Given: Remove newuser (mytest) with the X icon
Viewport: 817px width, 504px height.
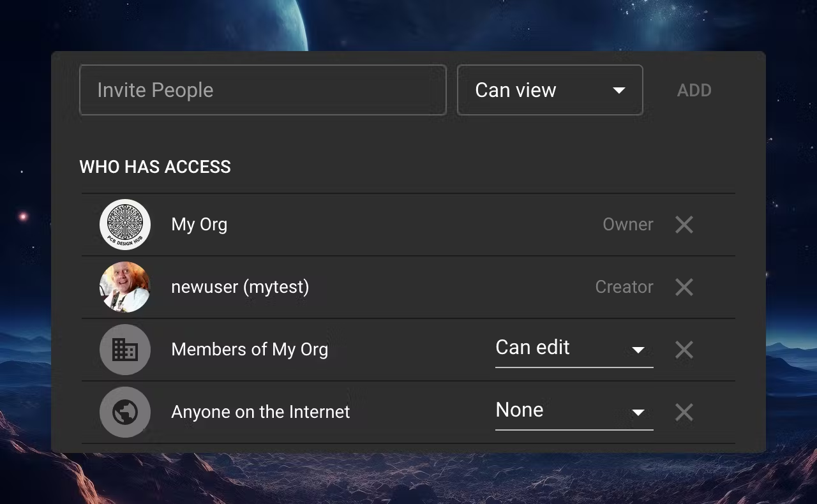Looking at the screenshot, I should [684, 287].
